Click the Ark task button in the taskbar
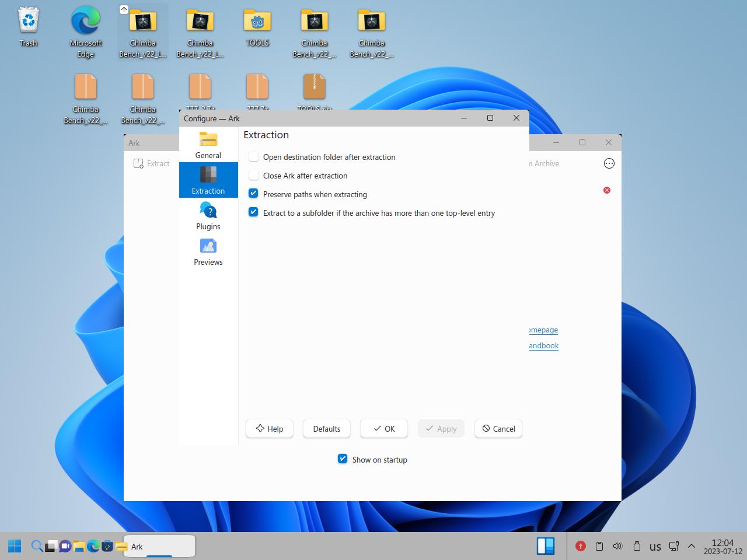747x560 pixels. click(159, 547)
